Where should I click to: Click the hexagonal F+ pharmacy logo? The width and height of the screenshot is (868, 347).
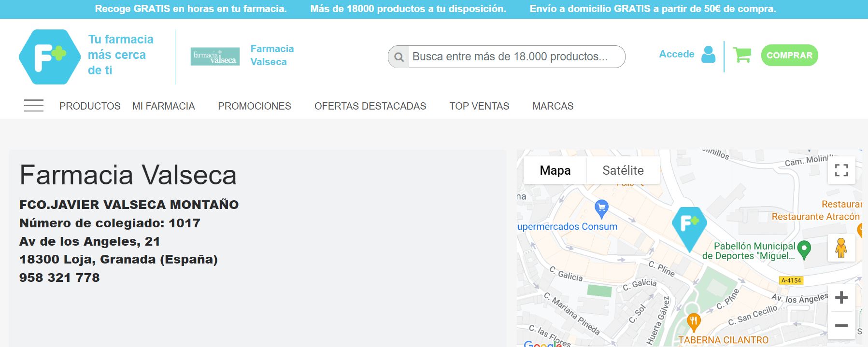(x=50, y=57)
